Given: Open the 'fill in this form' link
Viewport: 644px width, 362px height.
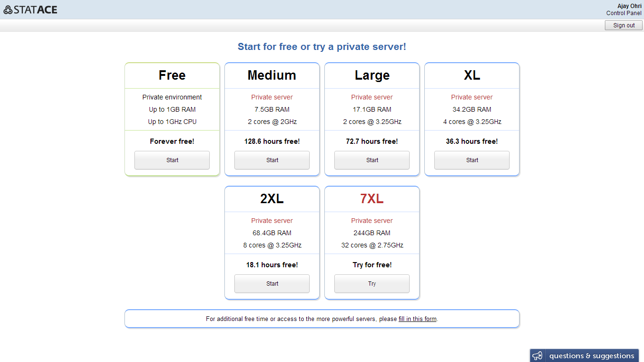Looking at the screenshot, I should point(417,319).
